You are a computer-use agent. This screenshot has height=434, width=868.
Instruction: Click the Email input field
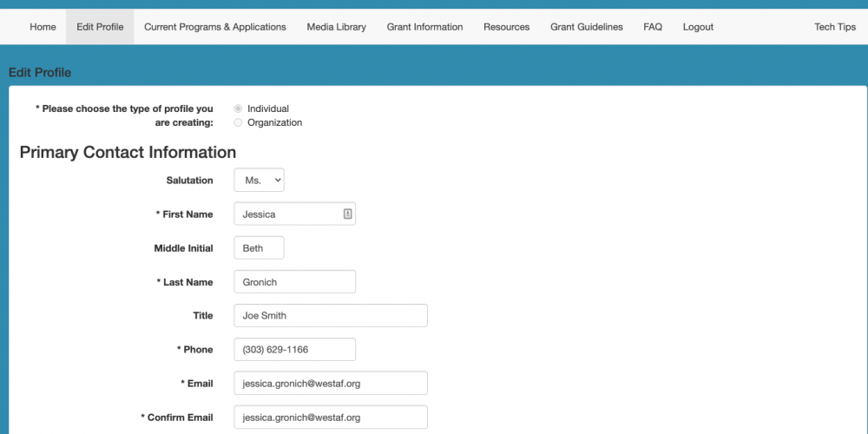coord(331,383)
